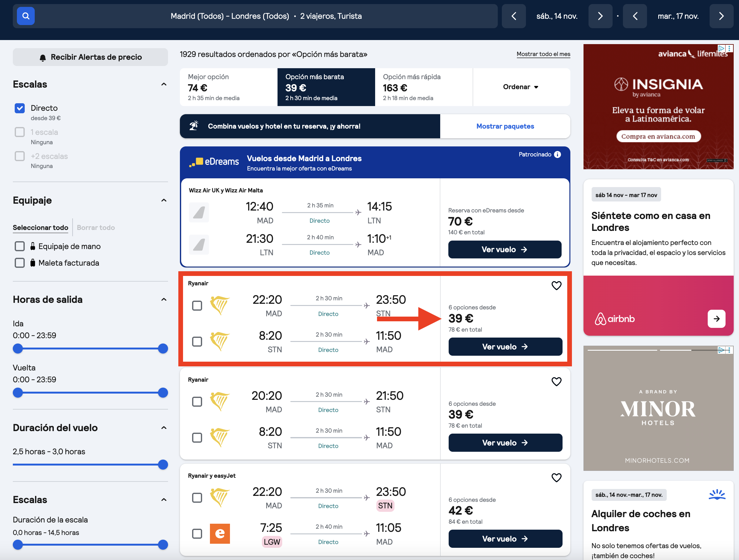739x560 pixels.
Task: Click Ver vuelo for eDreams Wizz Air offer
Action: click(x=504, y=250)
